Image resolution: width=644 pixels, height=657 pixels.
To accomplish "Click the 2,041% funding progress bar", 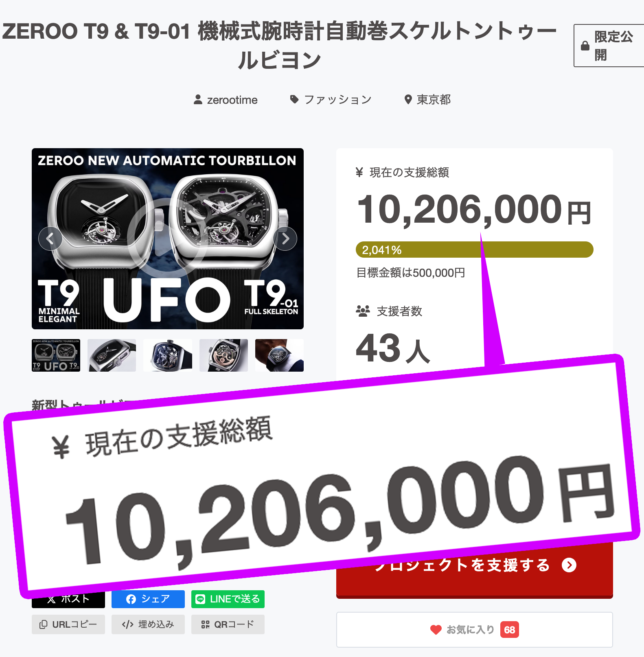I will click(475, 250).
